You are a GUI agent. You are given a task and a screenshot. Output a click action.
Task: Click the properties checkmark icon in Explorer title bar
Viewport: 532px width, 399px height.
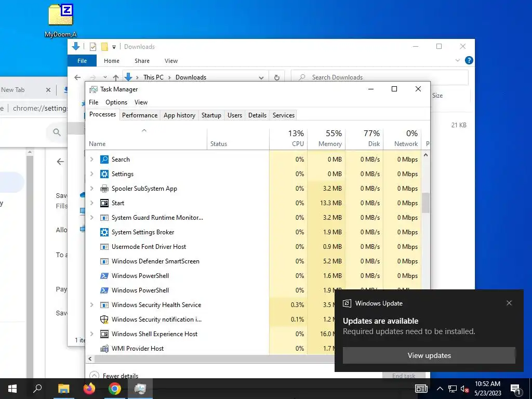click(x=92, y=46)
